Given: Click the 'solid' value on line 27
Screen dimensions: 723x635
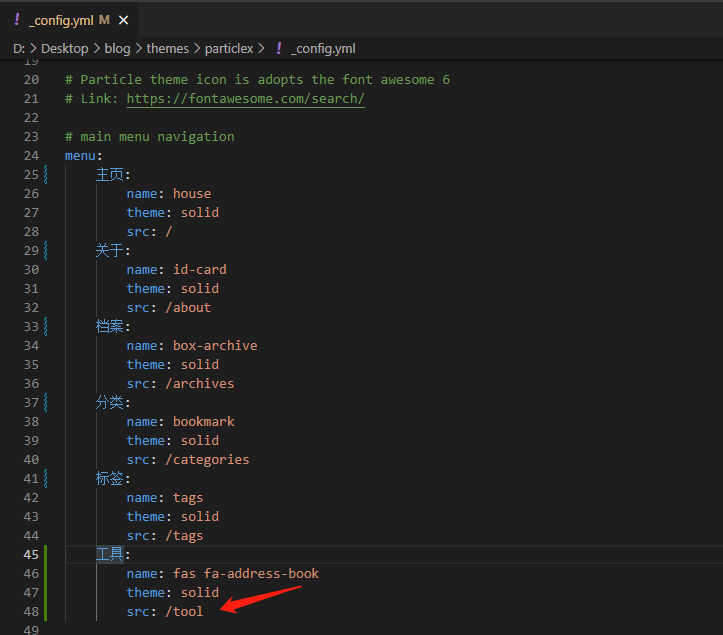Looking at the screenshot, I should click(x=200, y=213).
